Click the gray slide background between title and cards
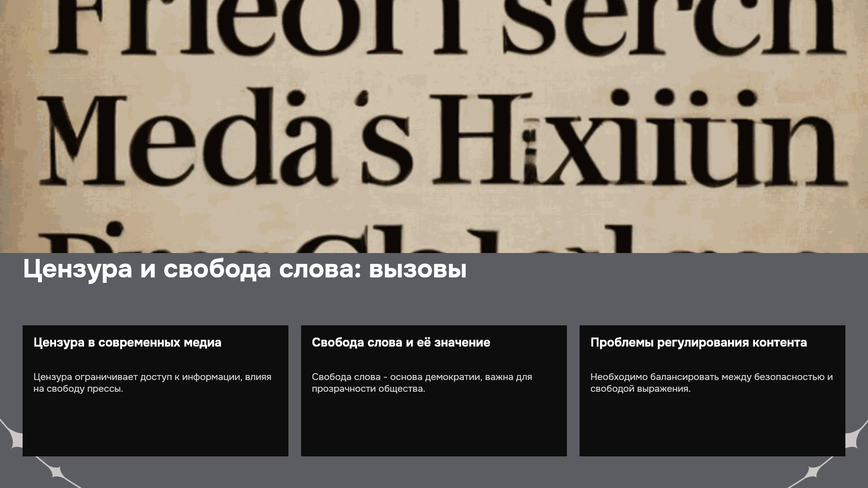This screenshot has height=488, width=868. coord(434,305)
